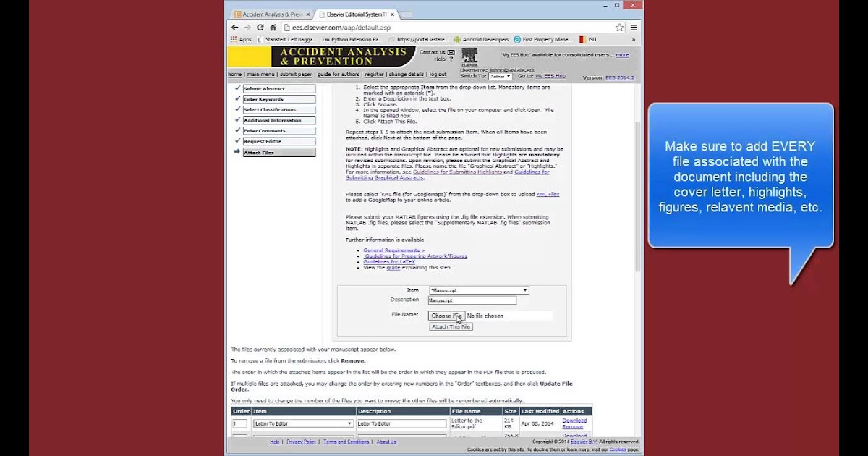Click the Attach This File button
Image resolution: width=868 pixels, height=456 pixels.
(x=451, y=327)
